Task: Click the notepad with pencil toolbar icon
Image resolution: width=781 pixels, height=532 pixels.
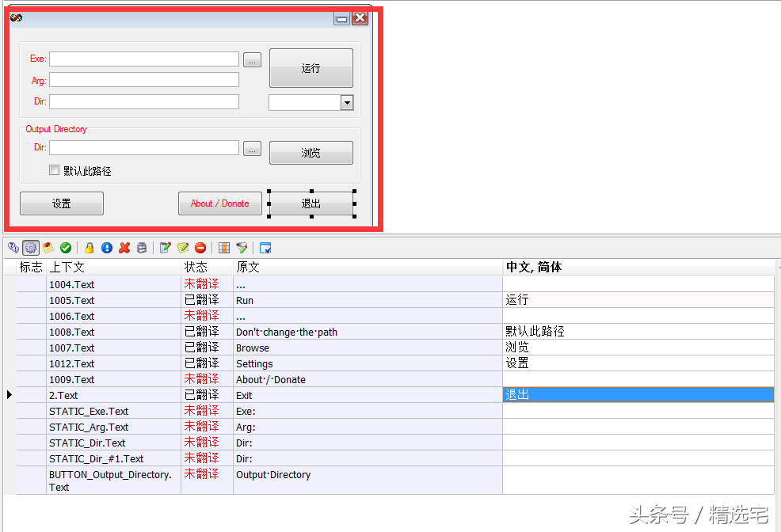Action: [166, 247]
